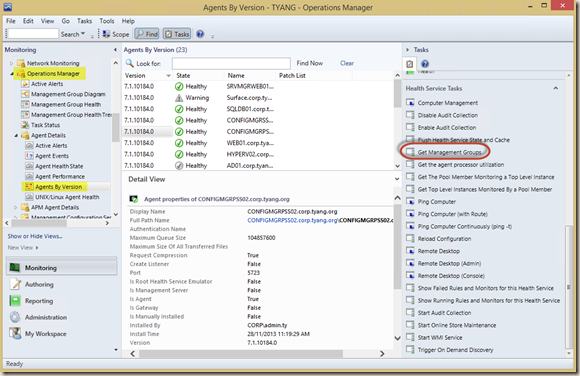Viewport: 580px width, 376px height.
Task: Click the Tasks pane help icon
Action: [x=425, y=64]
